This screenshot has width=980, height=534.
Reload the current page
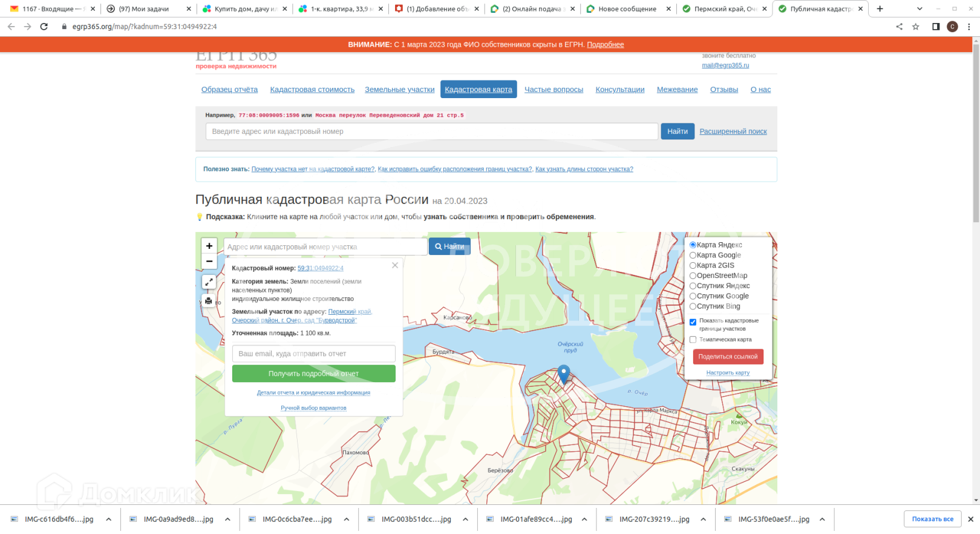[x=44, y=27]
